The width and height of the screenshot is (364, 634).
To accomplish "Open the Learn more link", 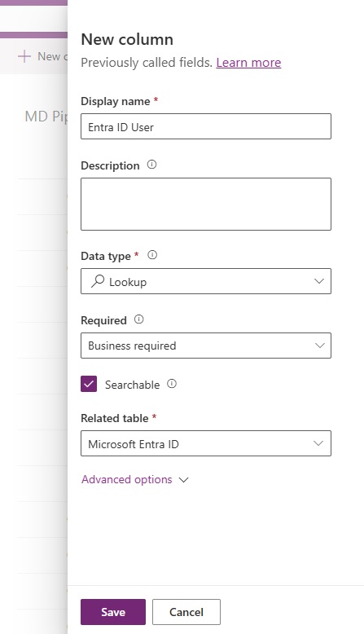I will 248,63.
